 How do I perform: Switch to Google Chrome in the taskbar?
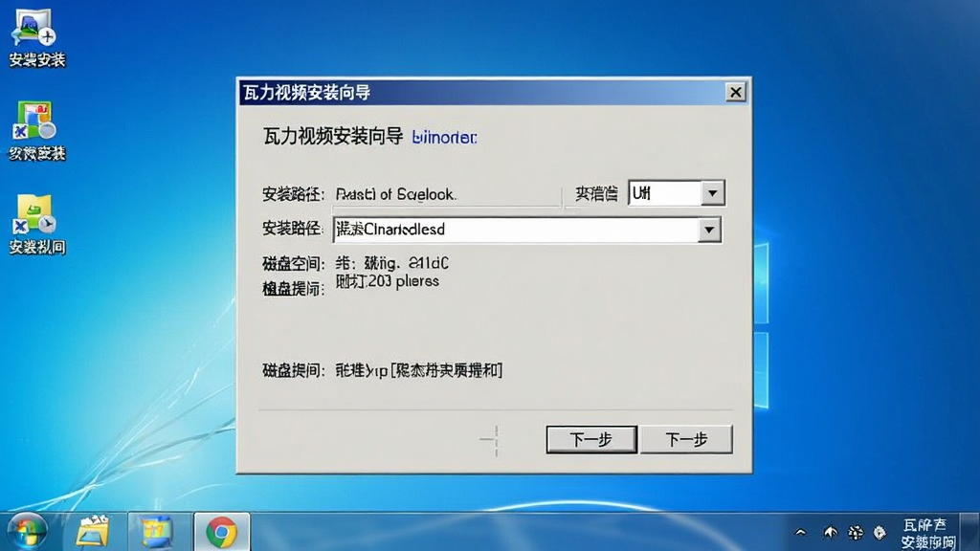pyautogui.click(x=222, y=532)
